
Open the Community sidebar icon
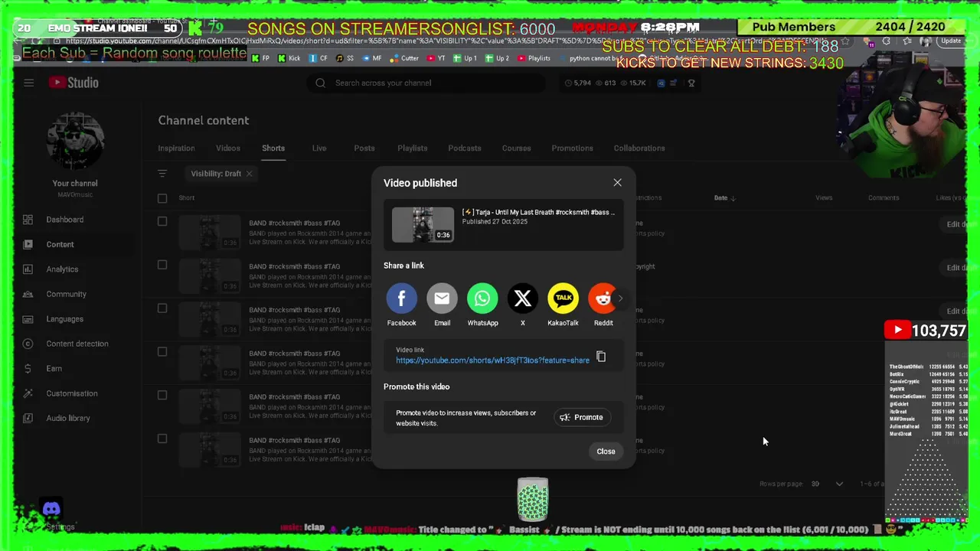28,294
